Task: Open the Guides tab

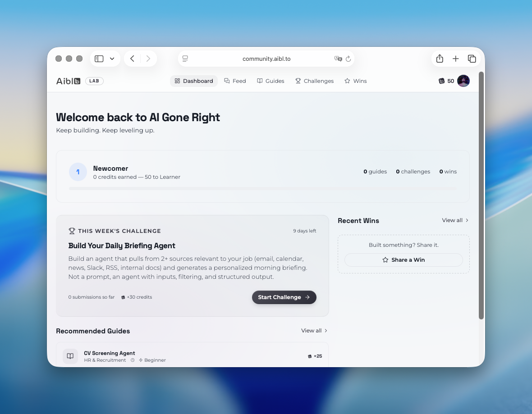Action: pos(271,81)
